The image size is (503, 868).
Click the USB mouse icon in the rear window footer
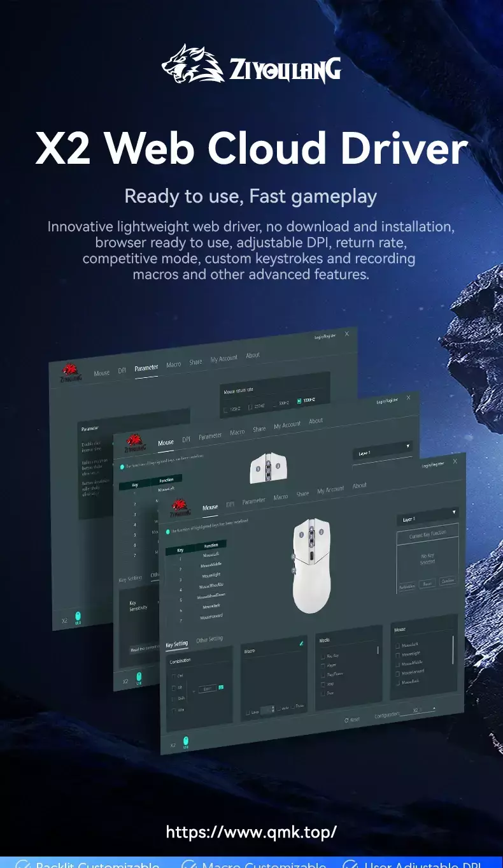(x=78, y=616)
